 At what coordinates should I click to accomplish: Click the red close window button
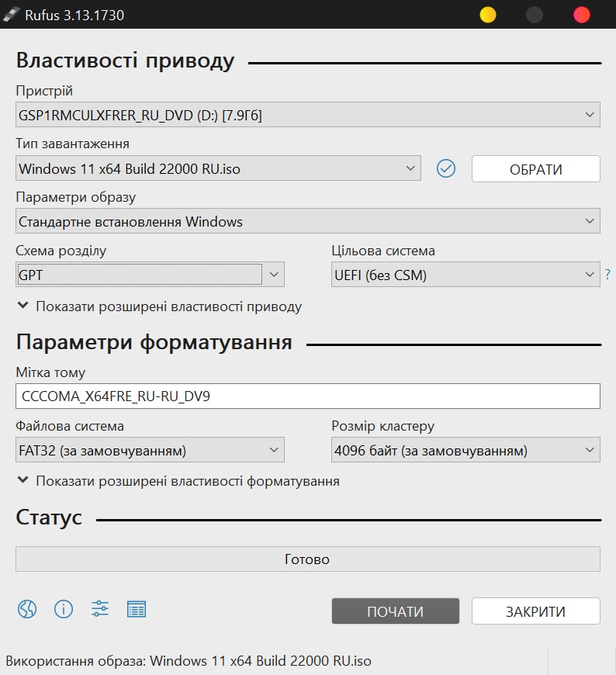[582, 15]
